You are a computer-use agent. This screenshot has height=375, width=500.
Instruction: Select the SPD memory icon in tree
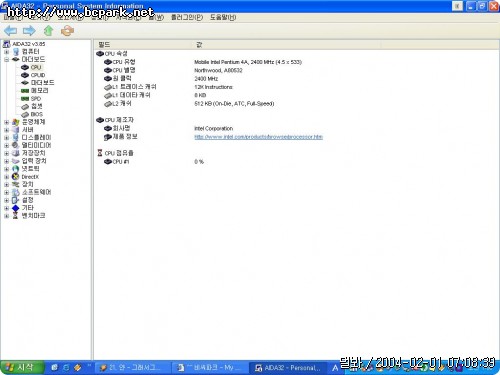25,99
